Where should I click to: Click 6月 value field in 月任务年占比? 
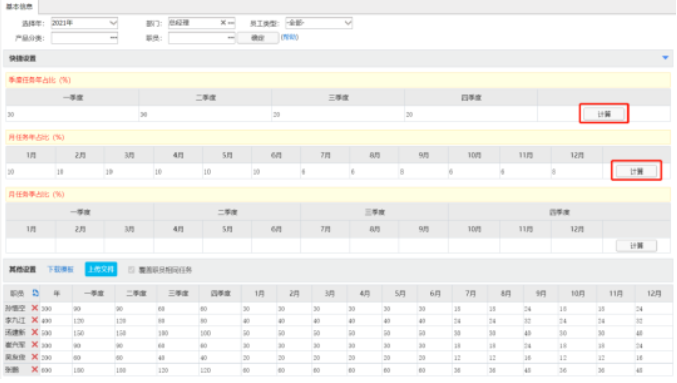[x=276, y=172]
